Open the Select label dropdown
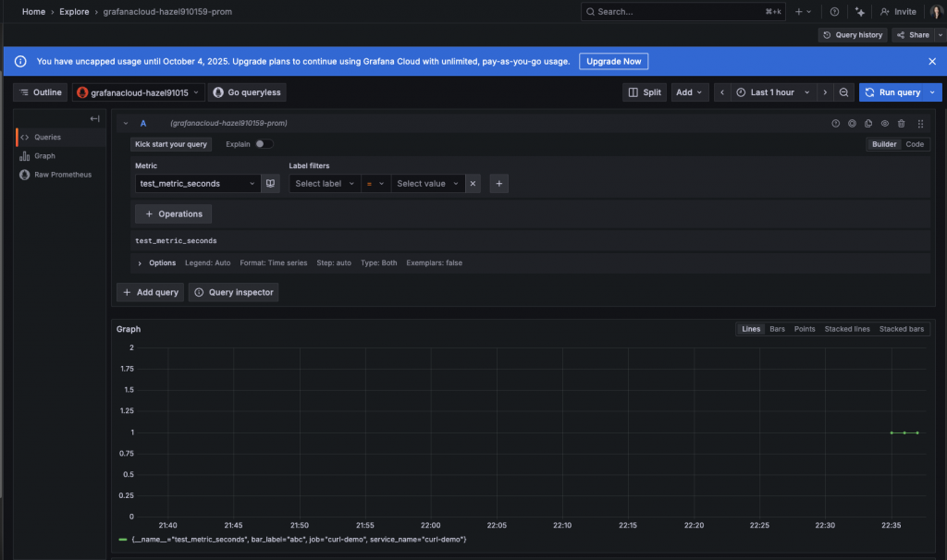 pos(325,184)
